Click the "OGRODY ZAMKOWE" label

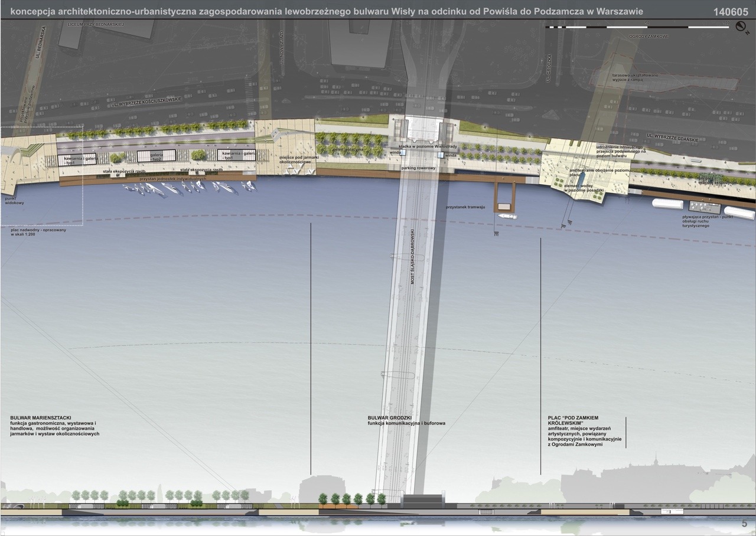649,37
